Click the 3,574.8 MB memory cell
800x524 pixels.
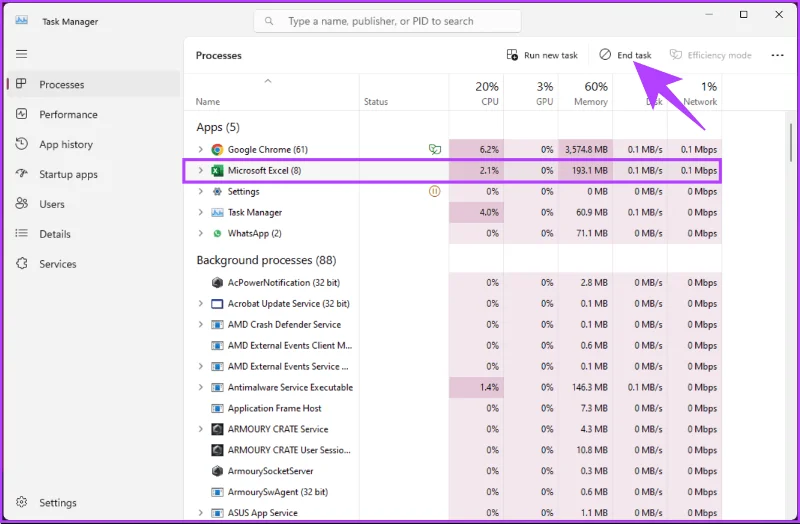click(x=586, y=149)
